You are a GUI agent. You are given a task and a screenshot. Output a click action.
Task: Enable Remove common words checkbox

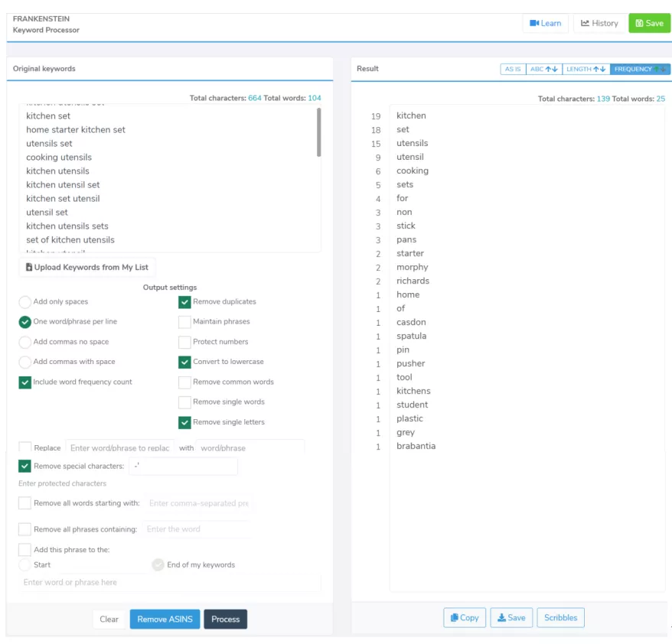(x=184, y=382)
